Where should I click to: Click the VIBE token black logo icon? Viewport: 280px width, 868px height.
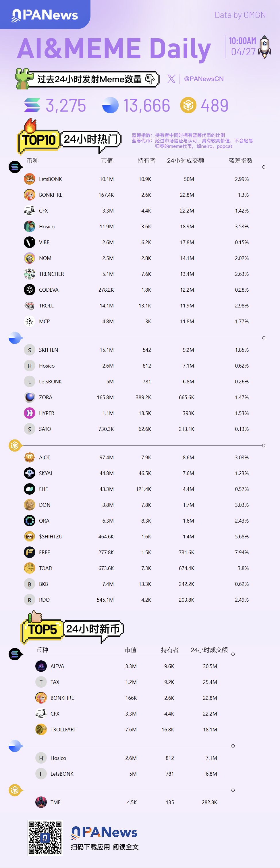pos(30,242)
